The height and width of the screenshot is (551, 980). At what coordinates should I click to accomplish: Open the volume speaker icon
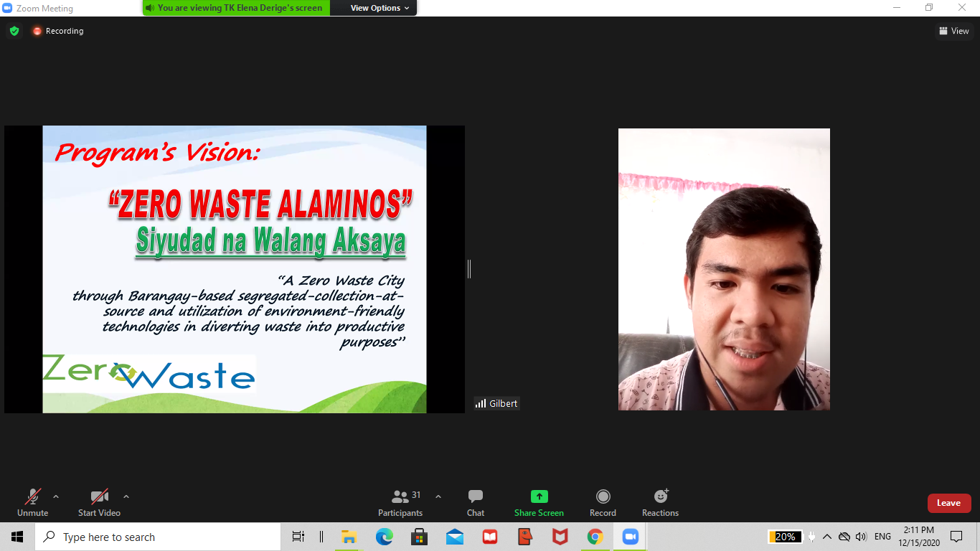[x=861, y=537]
